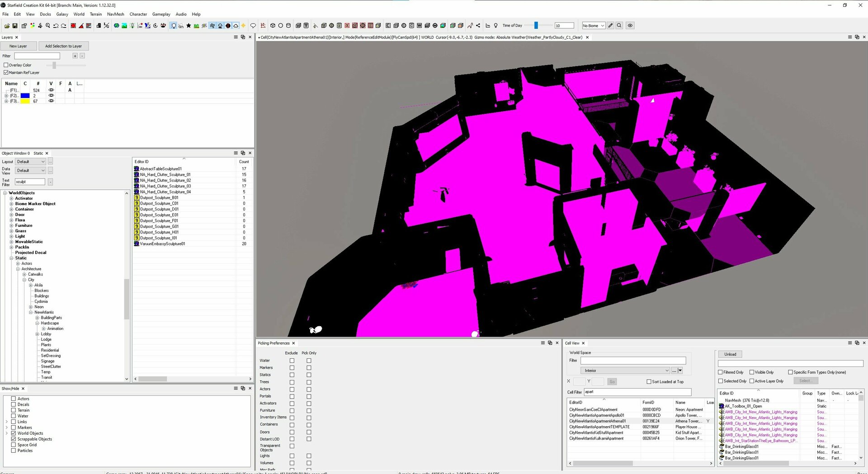This screenshot has height=474, width=868.
Task: Uncheck Maintain Ref Layer checkbox
Action: pyautogui.click(x=6, y=72)
